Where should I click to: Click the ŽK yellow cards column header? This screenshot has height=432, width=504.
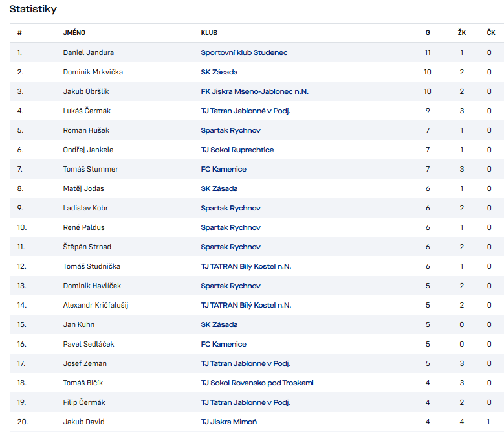pyautogui.click(x=461, y=33)
